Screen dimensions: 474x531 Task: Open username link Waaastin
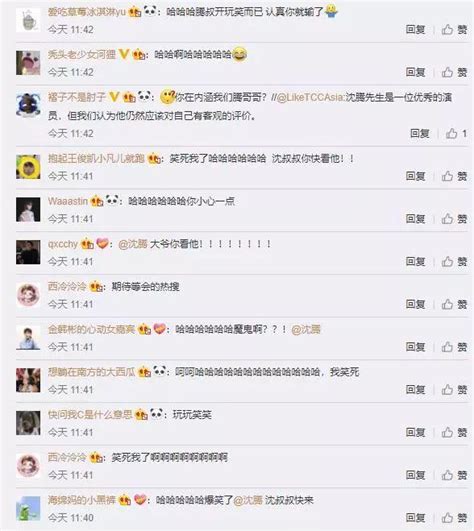tap(68, 201)
